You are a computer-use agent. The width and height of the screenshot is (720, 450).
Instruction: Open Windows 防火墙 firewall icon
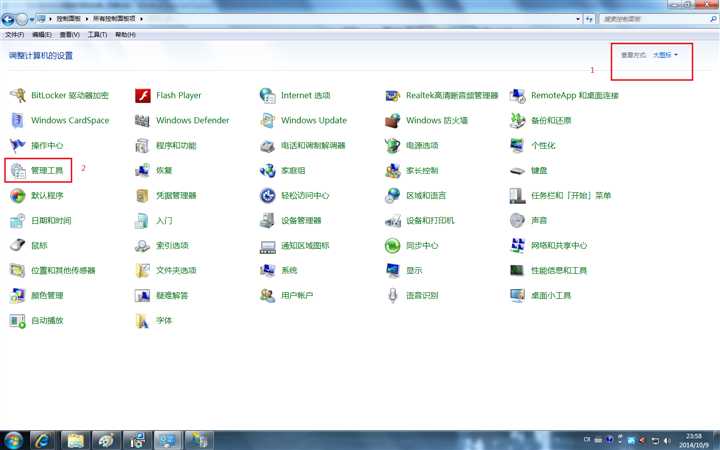pos(393,120)
